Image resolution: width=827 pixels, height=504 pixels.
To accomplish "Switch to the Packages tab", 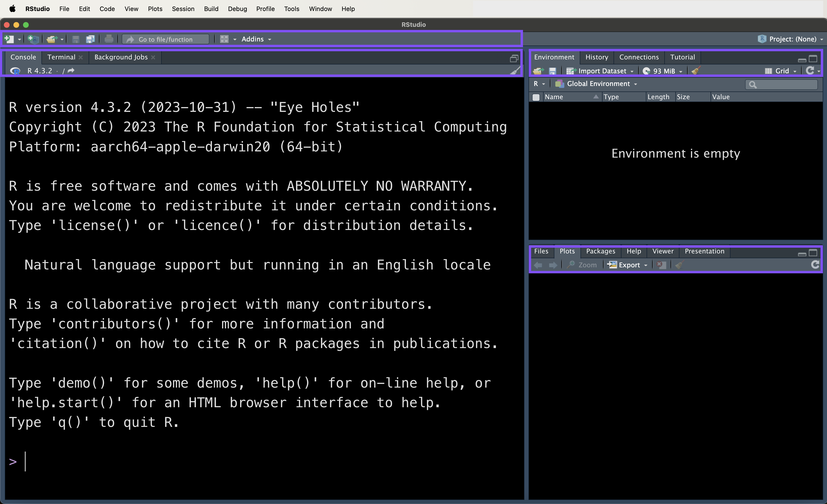I will pyautogui.click(x=600, y=251).
